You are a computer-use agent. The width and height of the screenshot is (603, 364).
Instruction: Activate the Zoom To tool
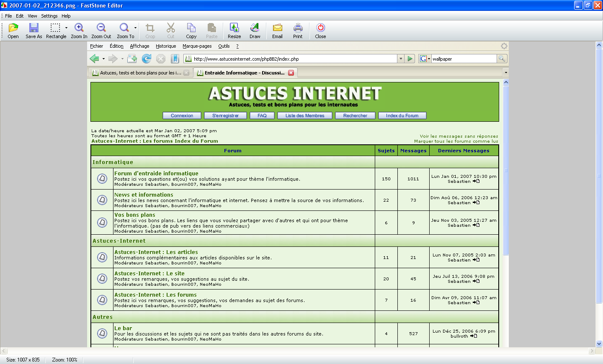coord(124,29)
